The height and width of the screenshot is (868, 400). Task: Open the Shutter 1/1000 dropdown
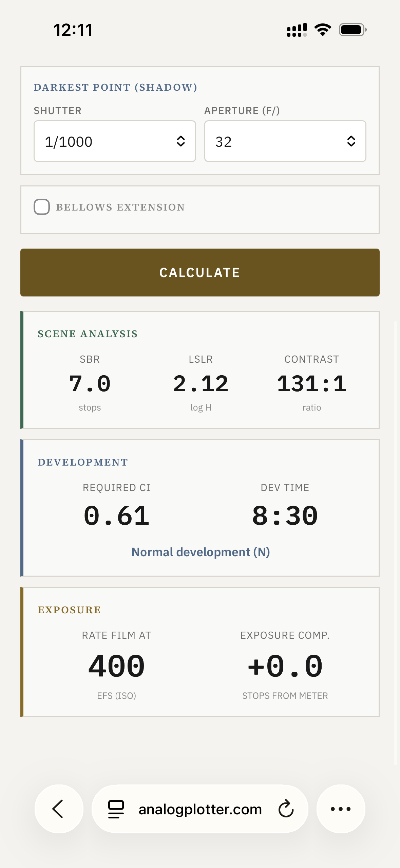(109, 141)
